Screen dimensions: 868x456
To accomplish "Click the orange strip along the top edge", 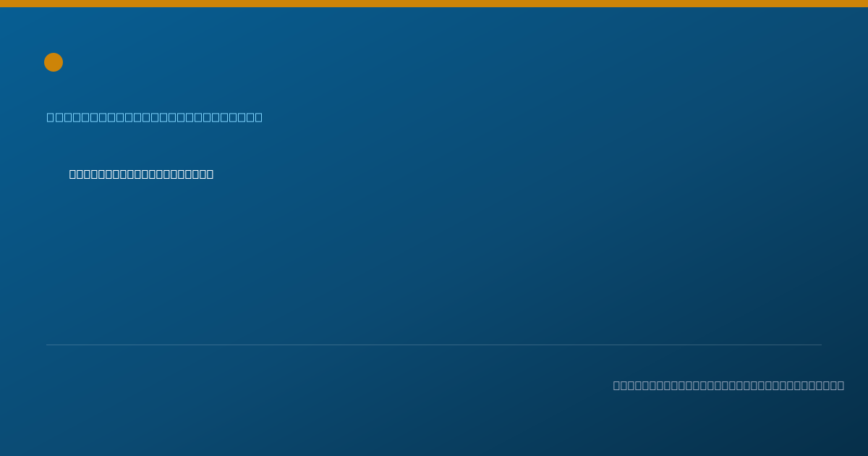I will click(434, 4).
